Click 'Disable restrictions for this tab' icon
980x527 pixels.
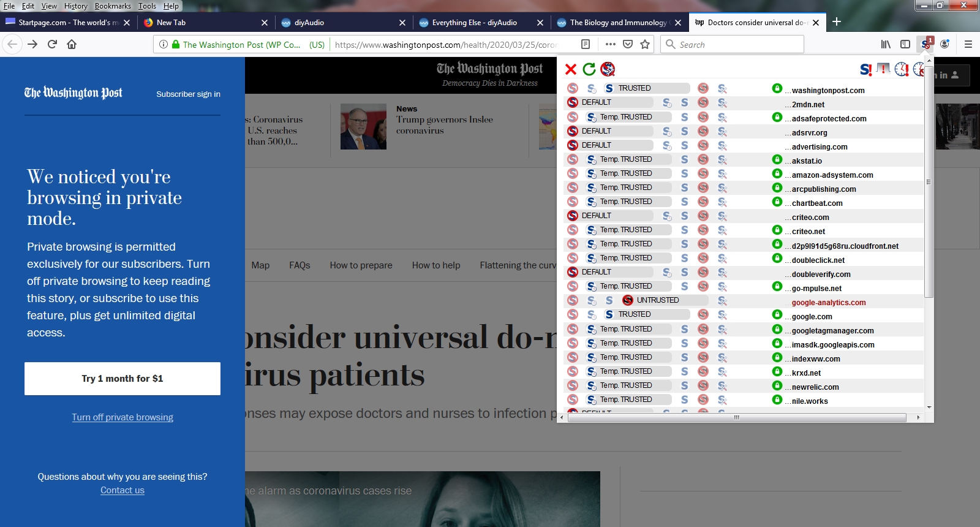coord(883,69)
